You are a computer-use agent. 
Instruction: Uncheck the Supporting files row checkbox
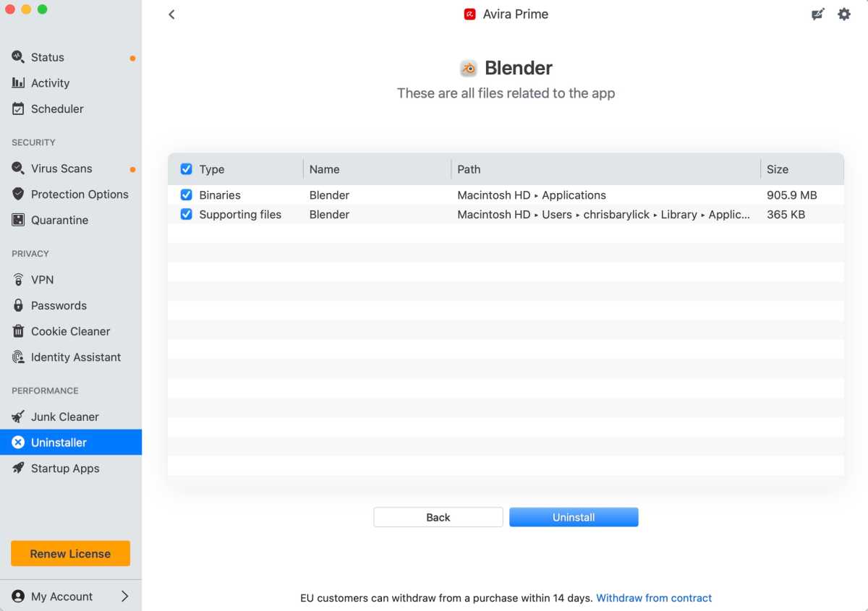186,214
